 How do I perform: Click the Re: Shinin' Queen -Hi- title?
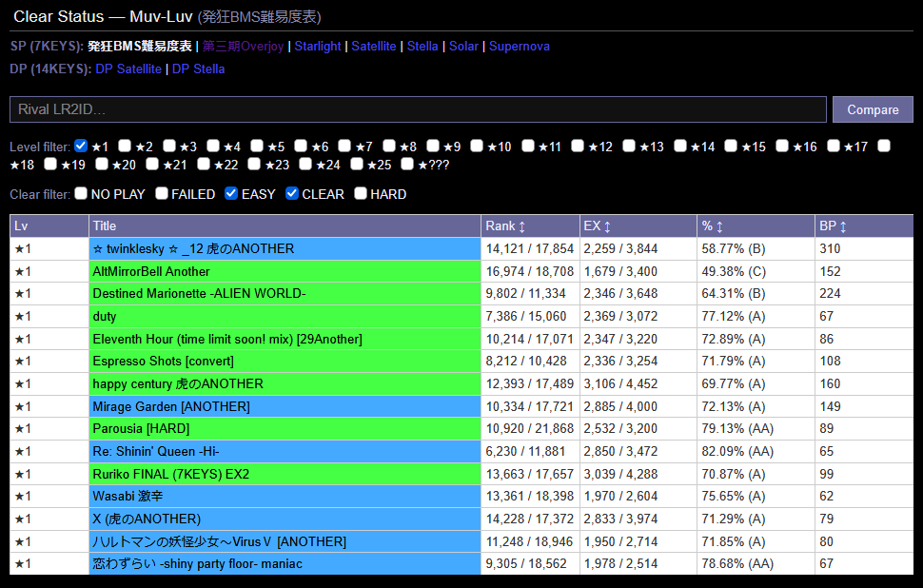(x=156, y=451)
